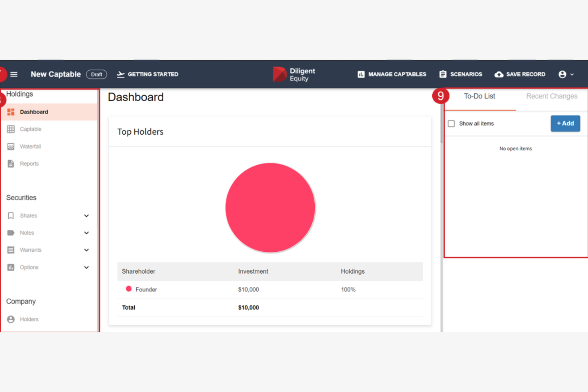Click the Founder color dot
This screenshot has height=392, width=588.
(x=128, y=289)
